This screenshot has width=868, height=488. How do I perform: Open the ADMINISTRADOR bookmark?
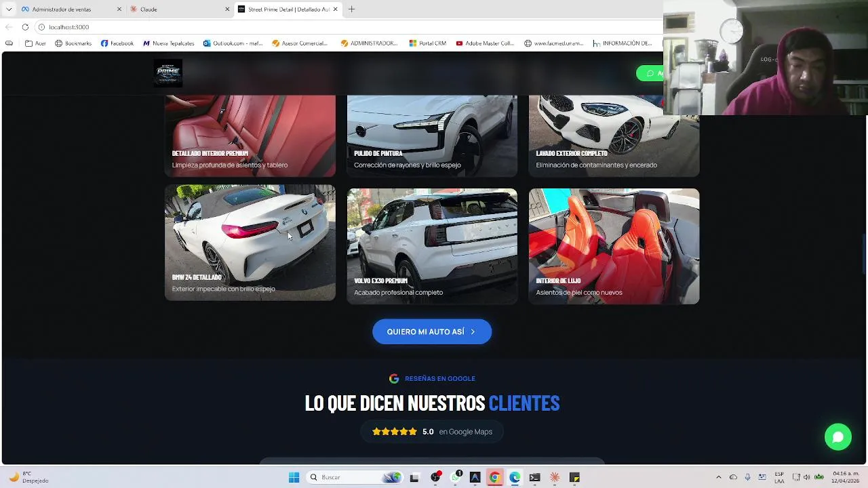pos(369,43)
